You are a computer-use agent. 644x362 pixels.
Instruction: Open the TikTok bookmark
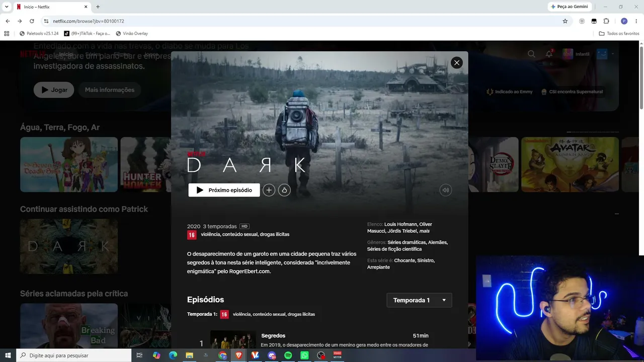(x=87, y=34)
